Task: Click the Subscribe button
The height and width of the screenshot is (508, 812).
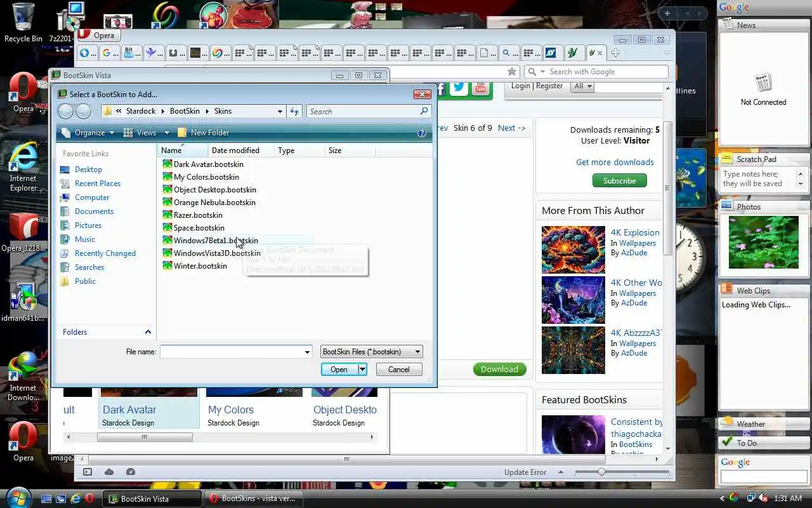Action: pos(619,181)
